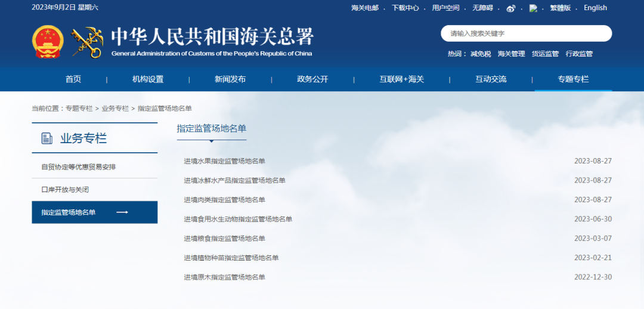The width and height of the screenshot is (644, 309).
Task: Open the 新闻发布 navigation tab
Action: [230, 79]
